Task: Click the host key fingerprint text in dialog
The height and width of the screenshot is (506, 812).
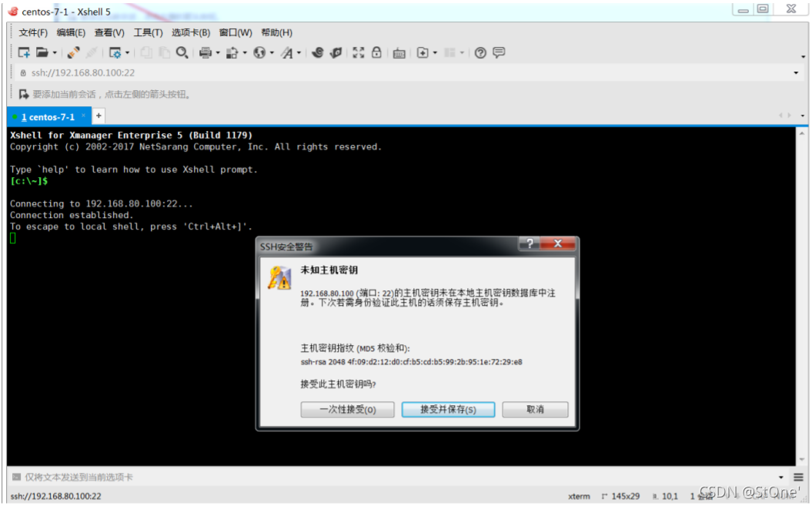Action: point(411,362)
